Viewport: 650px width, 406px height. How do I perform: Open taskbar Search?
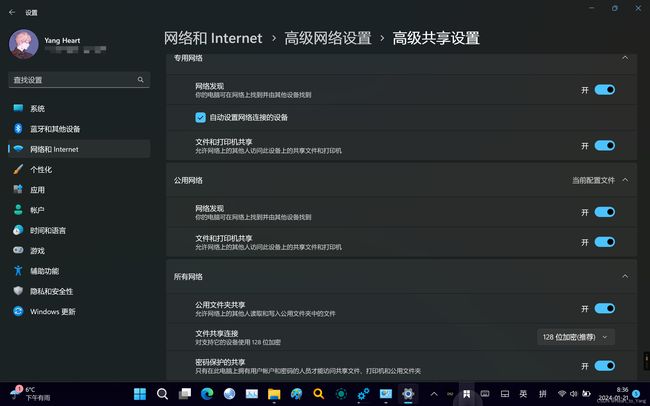(x=162, y=394)
